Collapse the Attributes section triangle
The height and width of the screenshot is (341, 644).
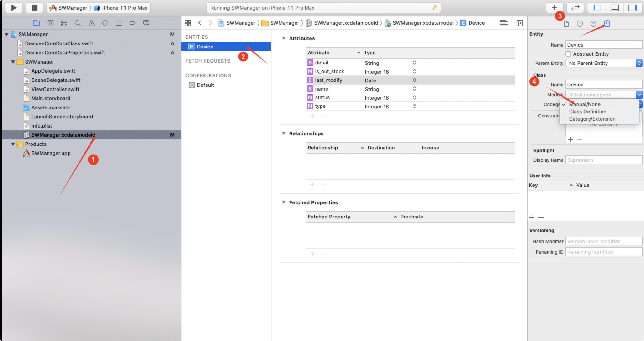coord(284,38)
